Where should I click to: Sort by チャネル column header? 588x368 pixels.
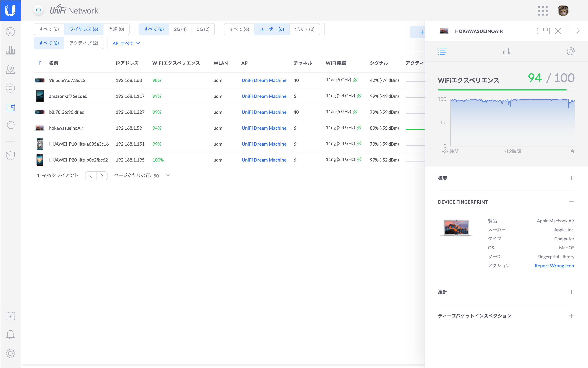[303, 63]
